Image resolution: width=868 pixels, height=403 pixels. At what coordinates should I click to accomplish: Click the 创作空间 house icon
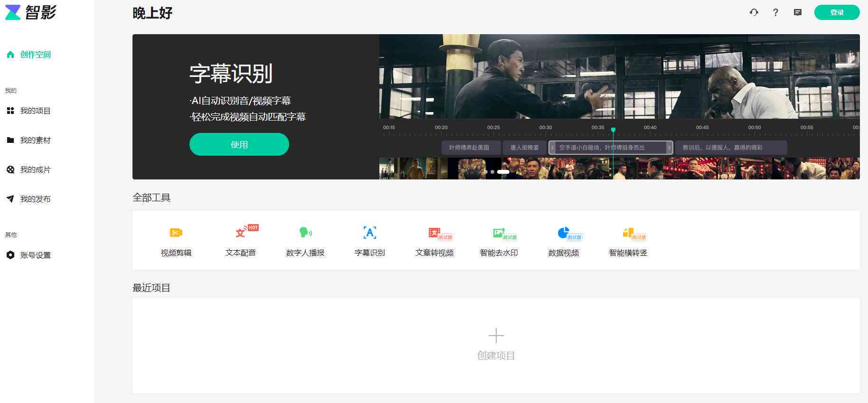[10, 55]
